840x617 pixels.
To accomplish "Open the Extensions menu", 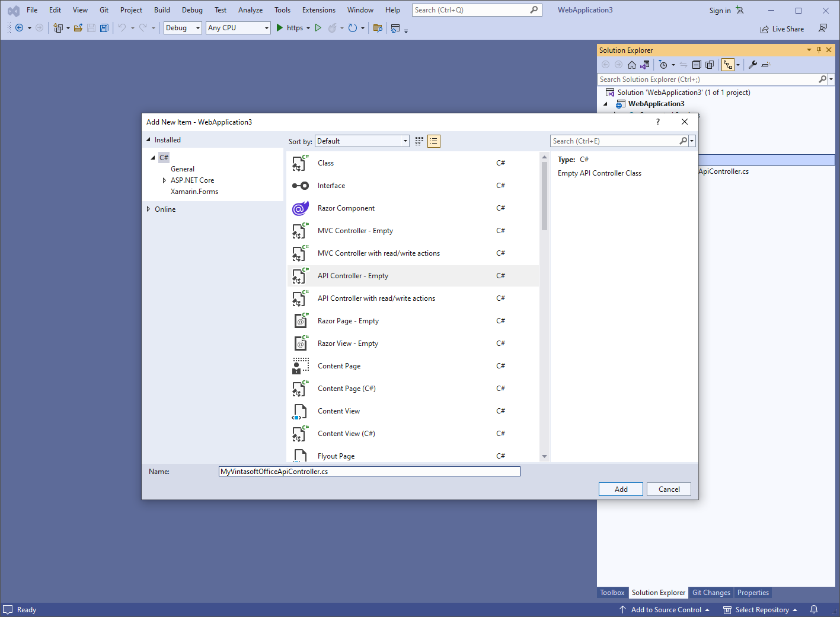I will pyautogui.click(x=318, y=10).
